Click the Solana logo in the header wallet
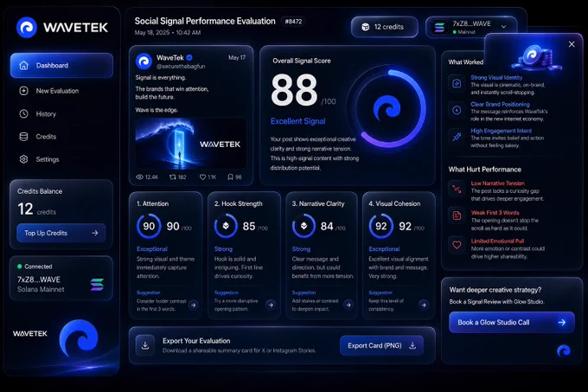 [x=439, y=28]
